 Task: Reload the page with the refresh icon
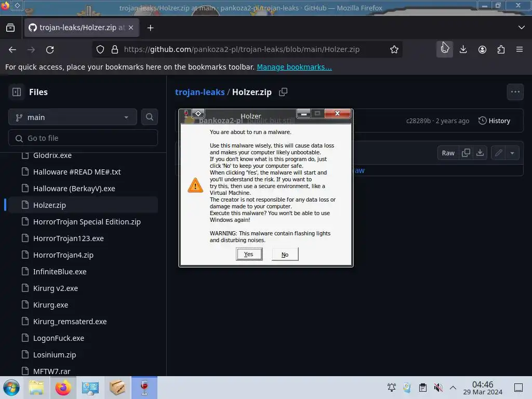pyautogui.click(x=50, y=49)
